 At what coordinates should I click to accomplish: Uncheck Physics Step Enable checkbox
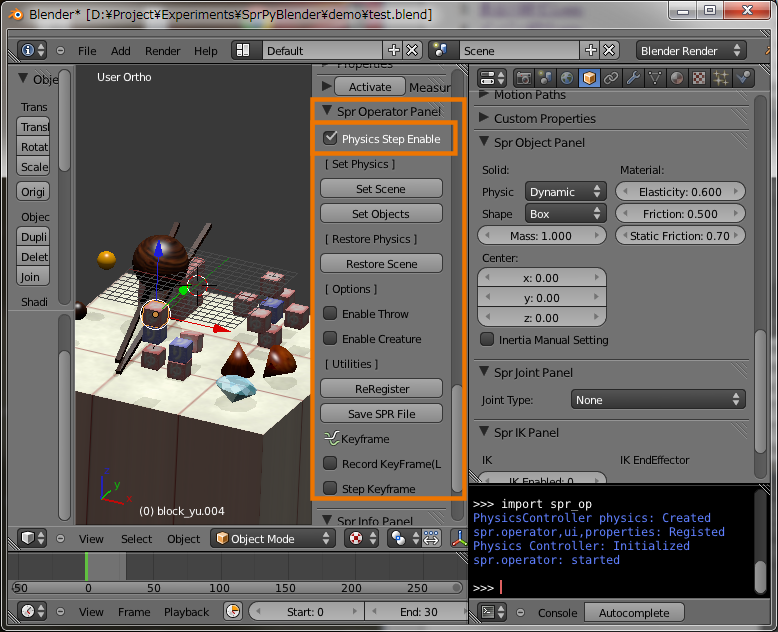tap(330, 138)
